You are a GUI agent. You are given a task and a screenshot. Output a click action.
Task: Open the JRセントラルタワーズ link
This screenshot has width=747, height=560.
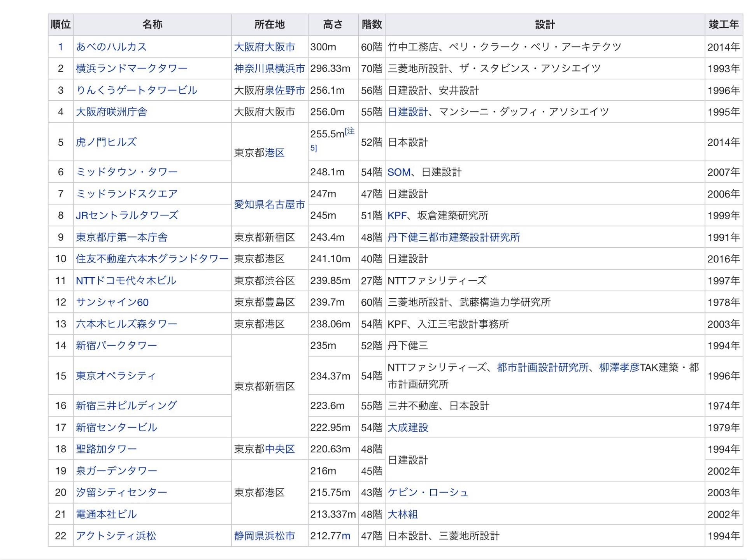(127, 215)
